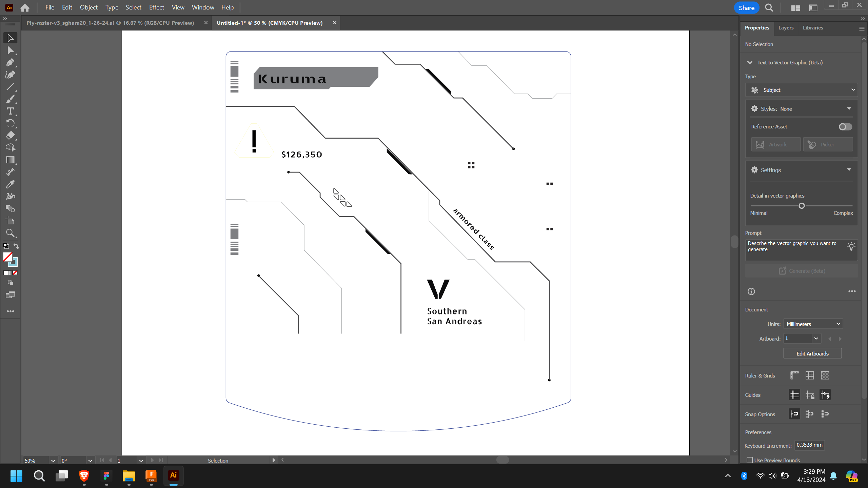
Task: Open the rotation angle dropdown
Action: tap(90, 461)
